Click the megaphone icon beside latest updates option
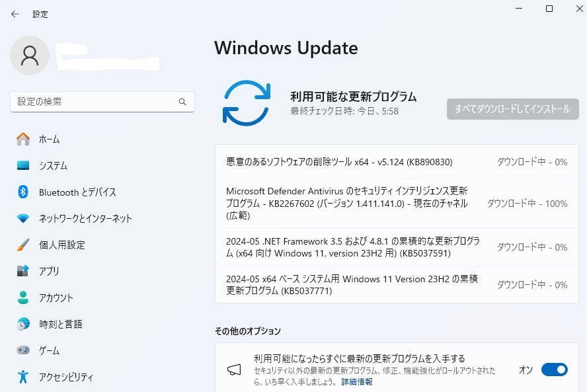The image size is (587, 392). (234, 370)
